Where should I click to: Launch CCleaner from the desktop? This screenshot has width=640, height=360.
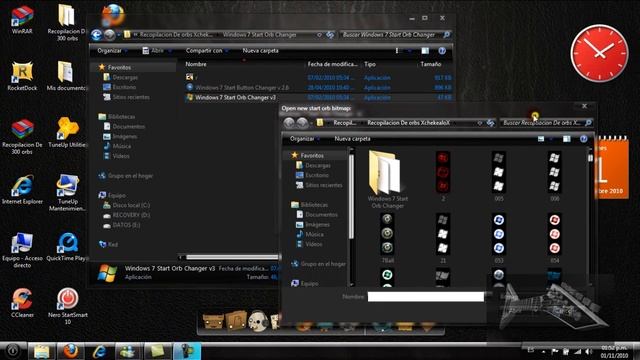(22, 303)
